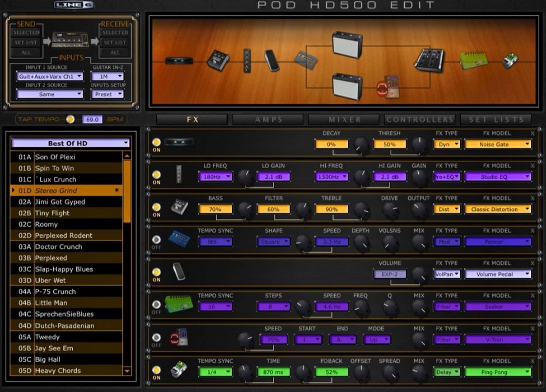The image size is (546, 392).
Task: Open the Noise Gate FX Model dropdown
Action: (x=498, y=144)
